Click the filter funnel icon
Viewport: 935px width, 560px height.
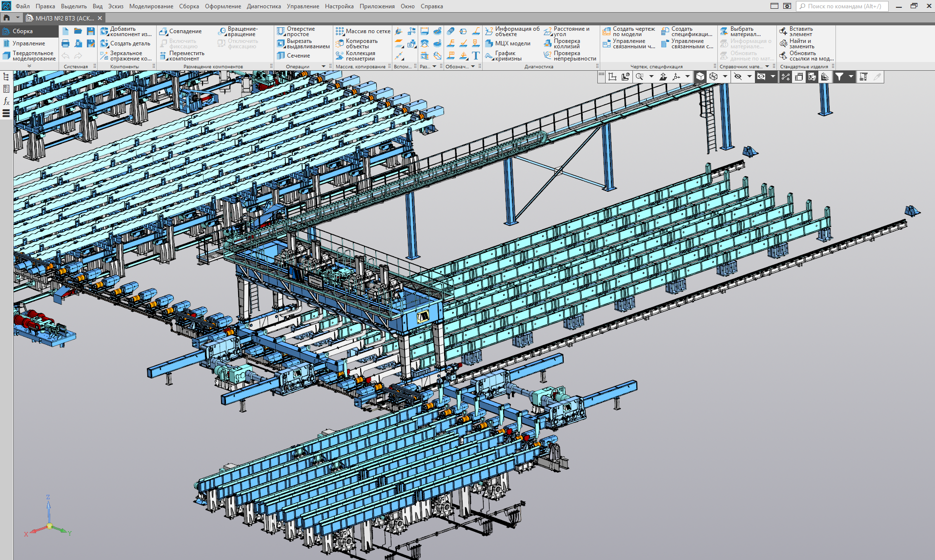(x=839, y=77)
